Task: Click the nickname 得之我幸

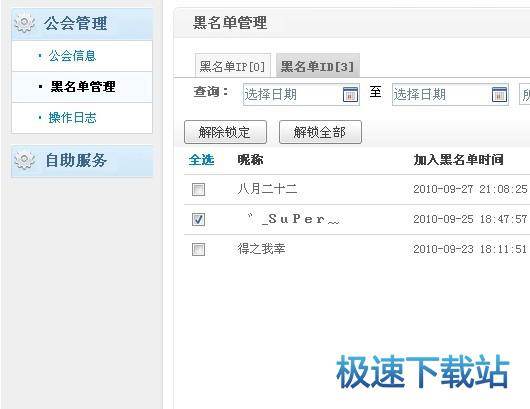Action: (261, 249)
